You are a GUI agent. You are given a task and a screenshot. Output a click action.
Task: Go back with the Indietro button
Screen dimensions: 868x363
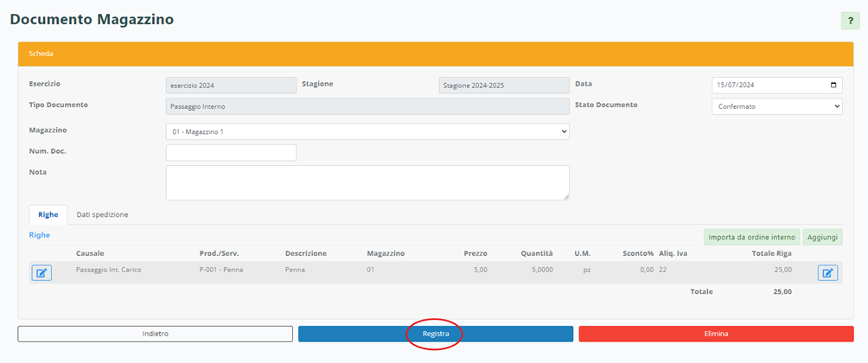156,334
